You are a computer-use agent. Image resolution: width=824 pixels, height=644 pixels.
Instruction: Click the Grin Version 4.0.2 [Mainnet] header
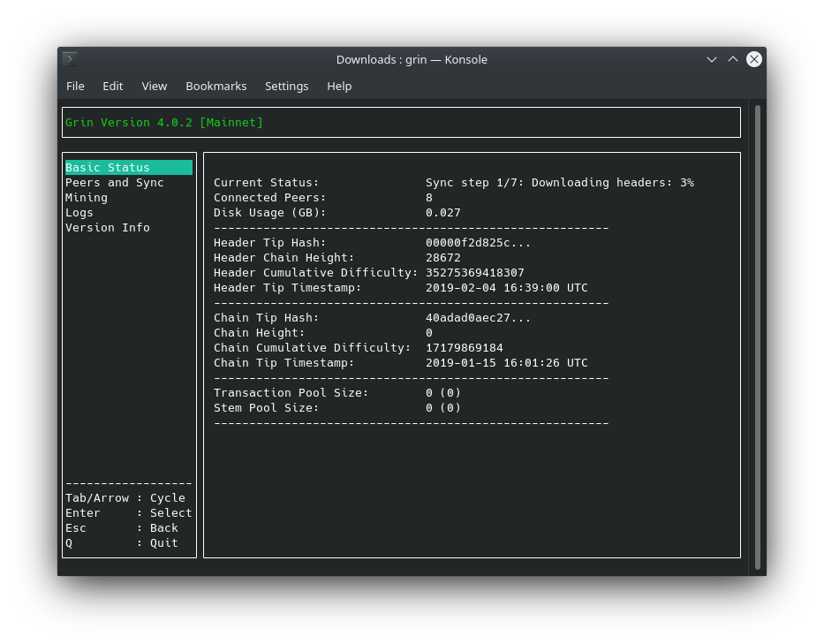tap(164, 123)
